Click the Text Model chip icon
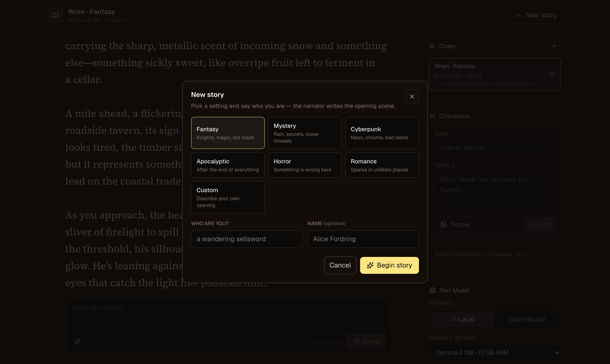Screen dimensions: 610x364 [x=432, y=290]
